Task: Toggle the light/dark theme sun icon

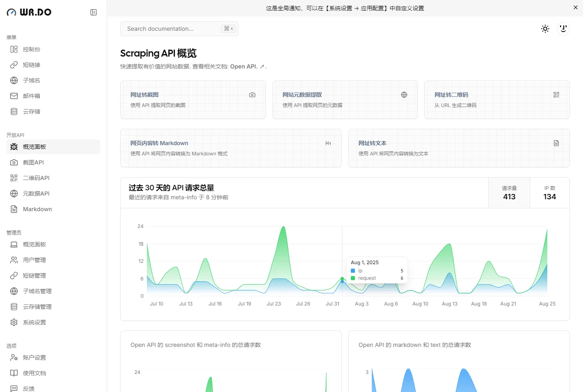Action: [545, 29]
